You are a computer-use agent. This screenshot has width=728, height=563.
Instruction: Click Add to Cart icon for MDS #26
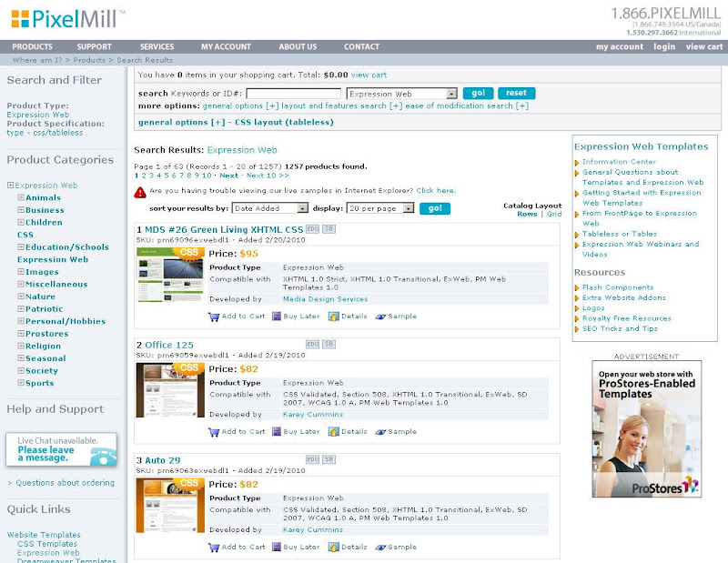pos(214,317)
